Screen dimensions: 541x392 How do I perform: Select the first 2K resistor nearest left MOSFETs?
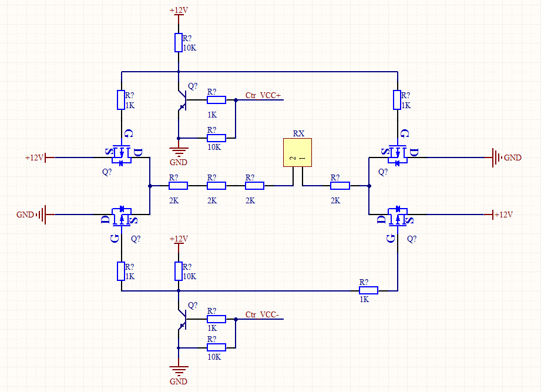(x=179, y=186)
